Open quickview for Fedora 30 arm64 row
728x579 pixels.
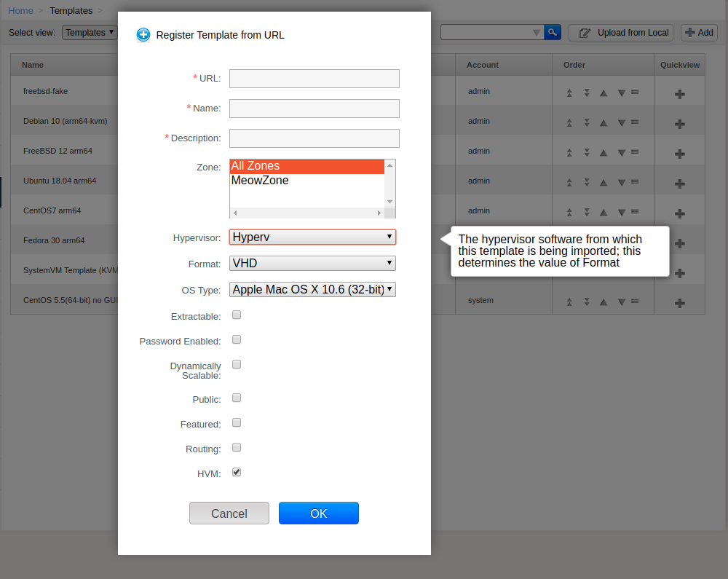coord(680,243)
